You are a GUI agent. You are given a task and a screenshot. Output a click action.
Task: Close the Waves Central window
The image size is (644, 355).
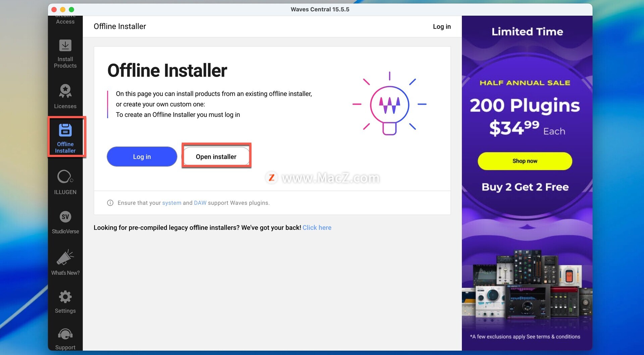tap(54, 9)
